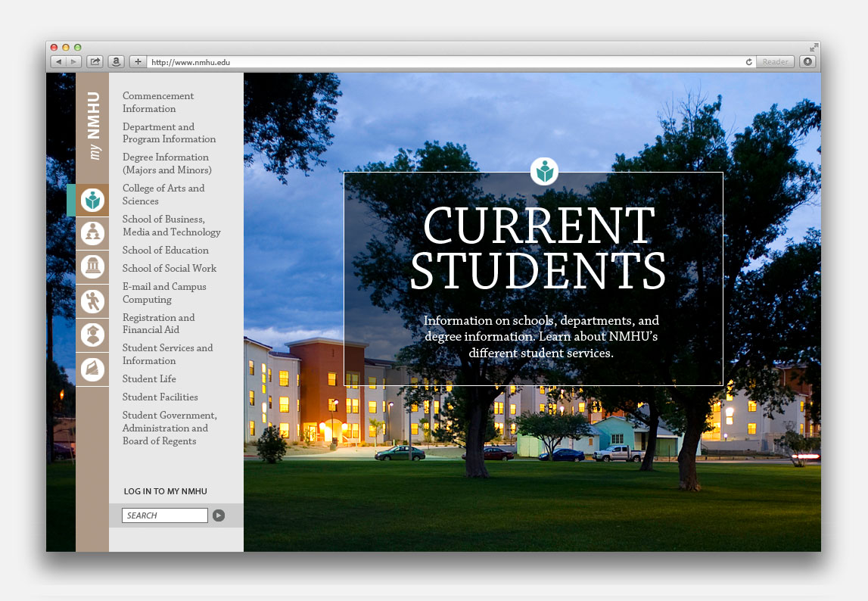Click LOG IN TO MY NMHU
This screenshot has width=868, height=601.
(166, 491)
